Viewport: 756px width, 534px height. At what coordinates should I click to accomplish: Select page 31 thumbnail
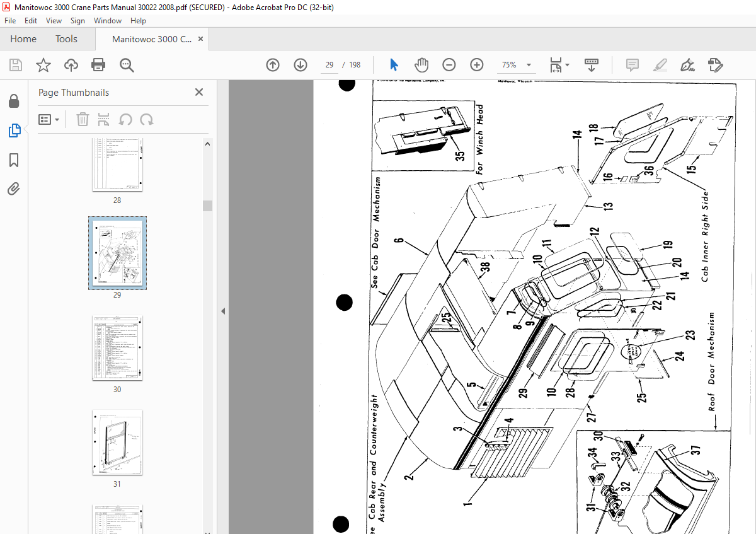click(x=117, y=443)
